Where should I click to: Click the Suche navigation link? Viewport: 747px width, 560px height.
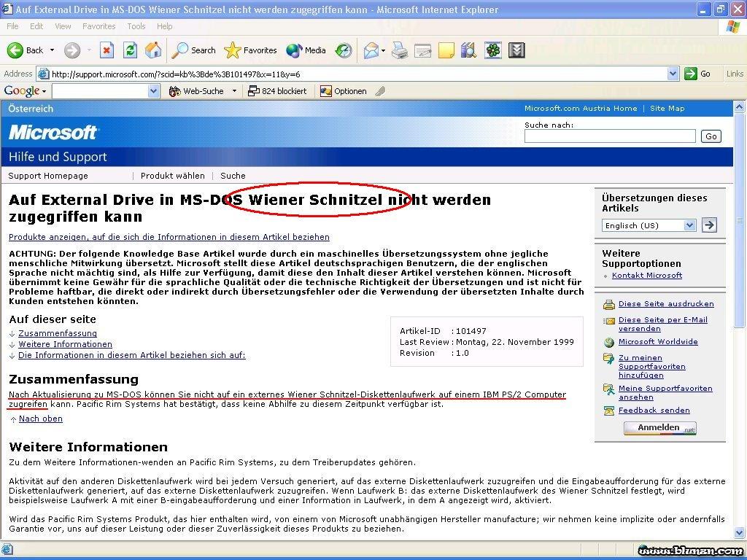[x=233, y=176]
